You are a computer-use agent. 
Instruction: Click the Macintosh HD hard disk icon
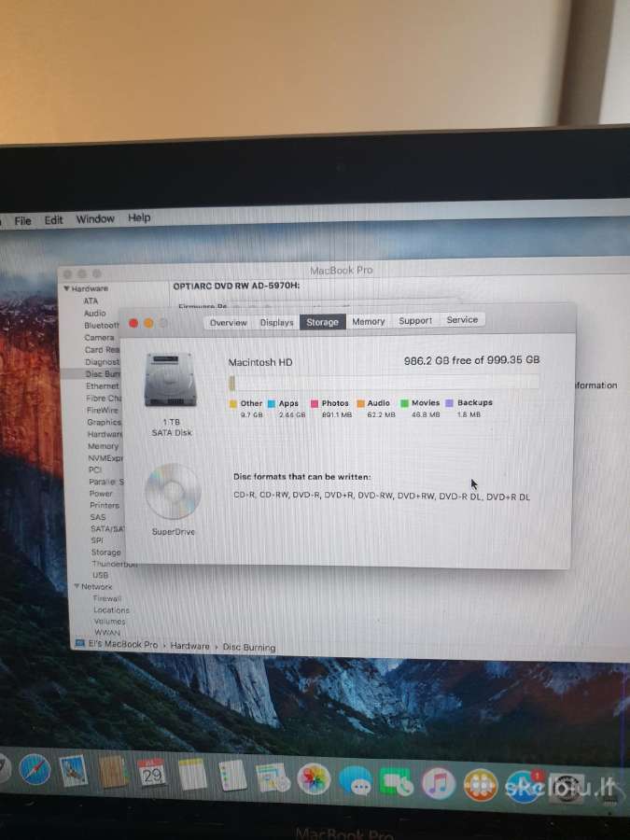click(171, 379)
